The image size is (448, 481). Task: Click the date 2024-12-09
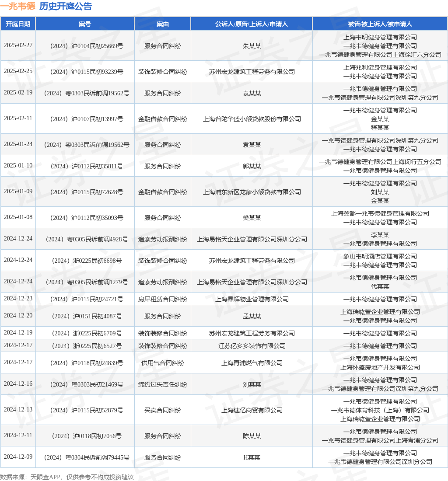point(18,457)
